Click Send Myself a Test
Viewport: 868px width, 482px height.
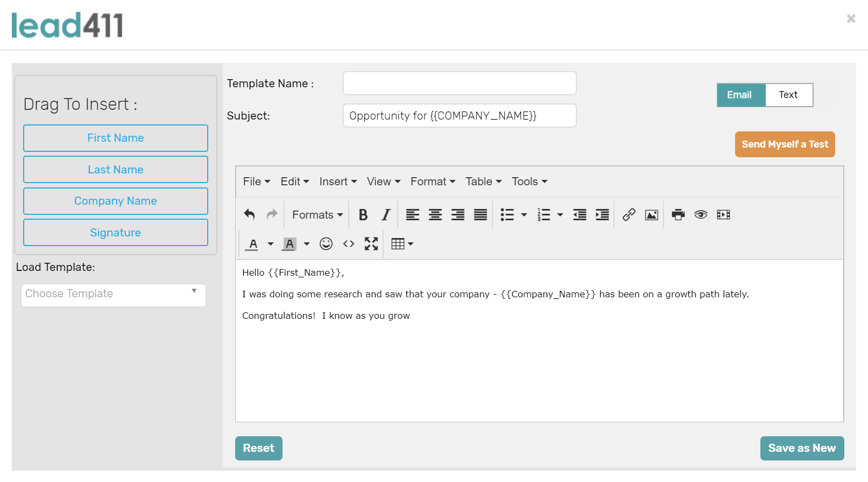(x=785, y=144)
